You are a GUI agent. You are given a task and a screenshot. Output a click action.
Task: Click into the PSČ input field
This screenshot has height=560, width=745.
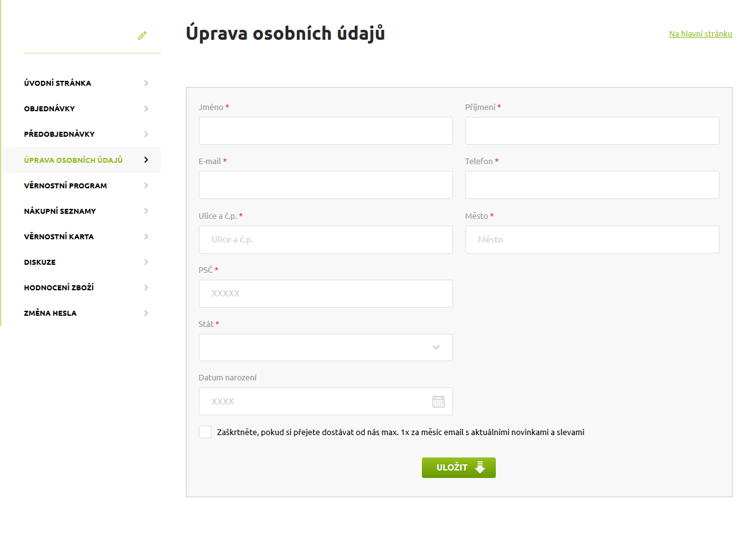(x=326, y=293)
